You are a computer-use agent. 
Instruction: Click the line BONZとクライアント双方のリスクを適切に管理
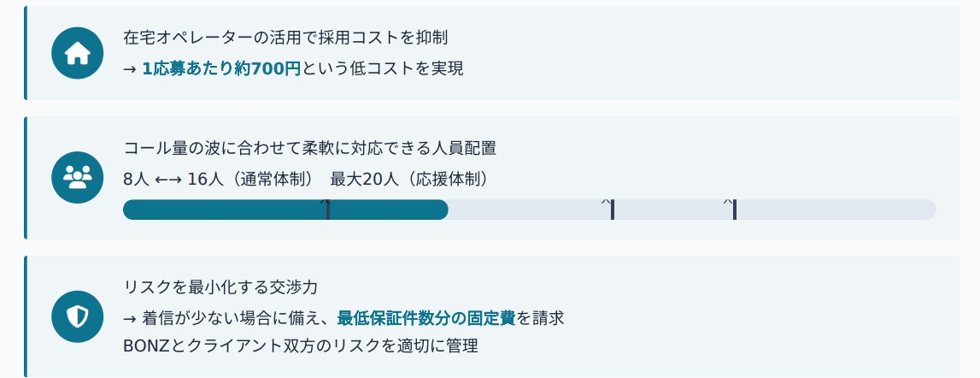pos(301,346)
